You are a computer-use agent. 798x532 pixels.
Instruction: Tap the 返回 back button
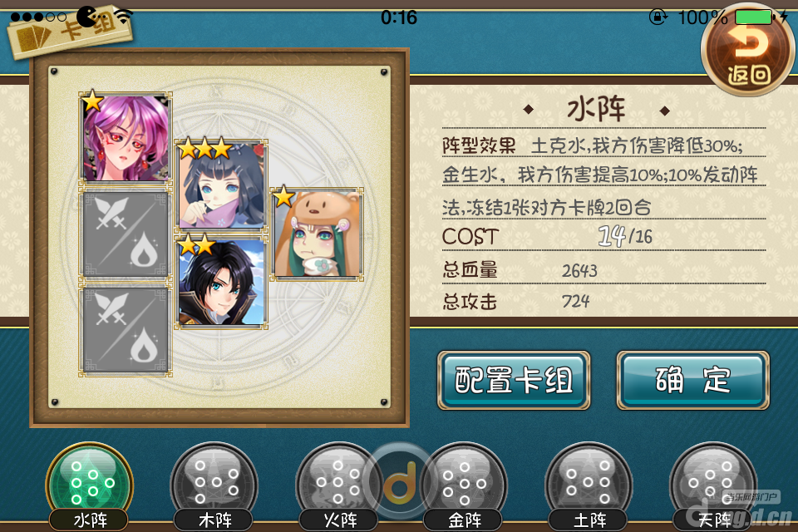pos(746,49)
